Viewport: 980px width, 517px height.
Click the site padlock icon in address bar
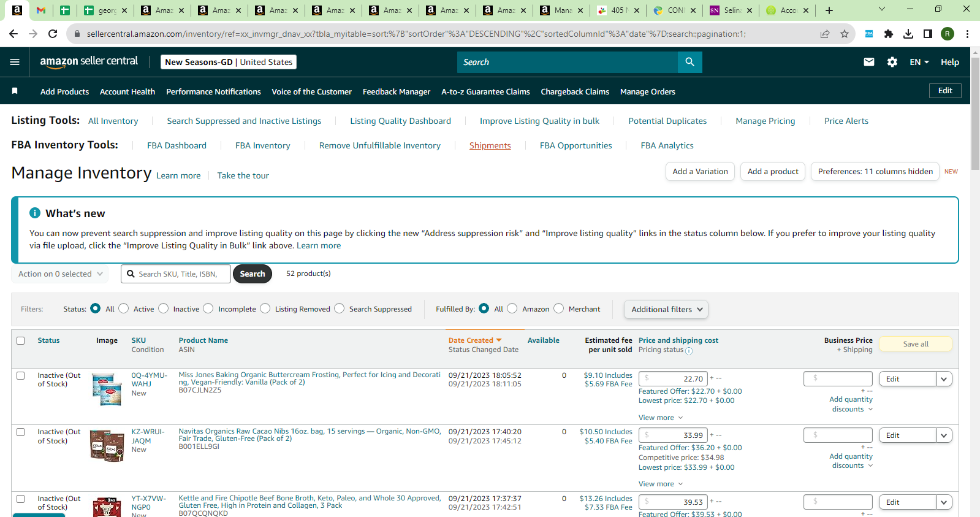77,34
